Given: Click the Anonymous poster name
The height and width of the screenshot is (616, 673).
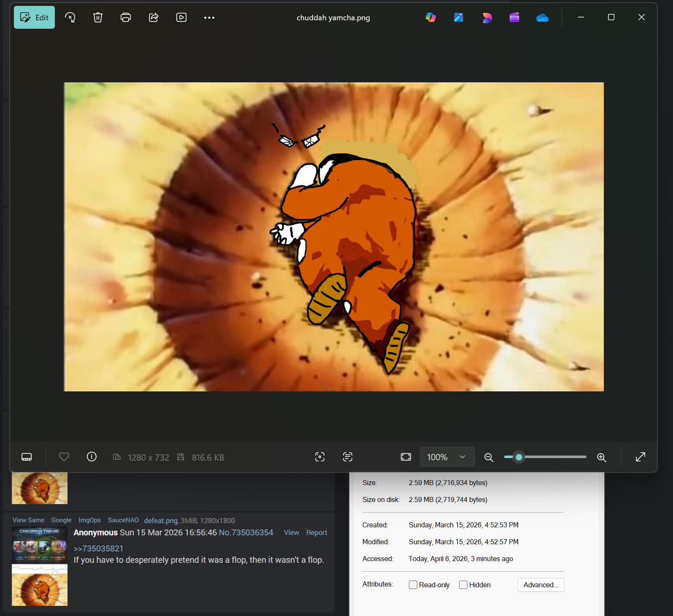Looking at the screenshot, I should click(96, 532).
